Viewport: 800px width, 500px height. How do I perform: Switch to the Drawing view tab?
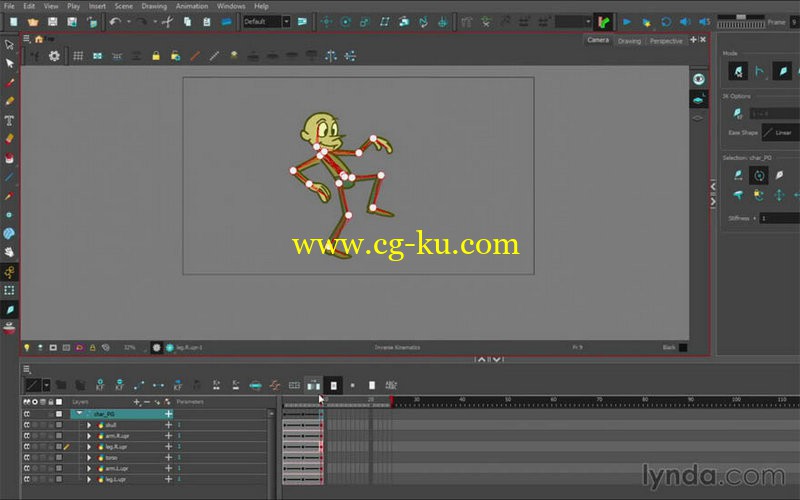pos(629,41)
